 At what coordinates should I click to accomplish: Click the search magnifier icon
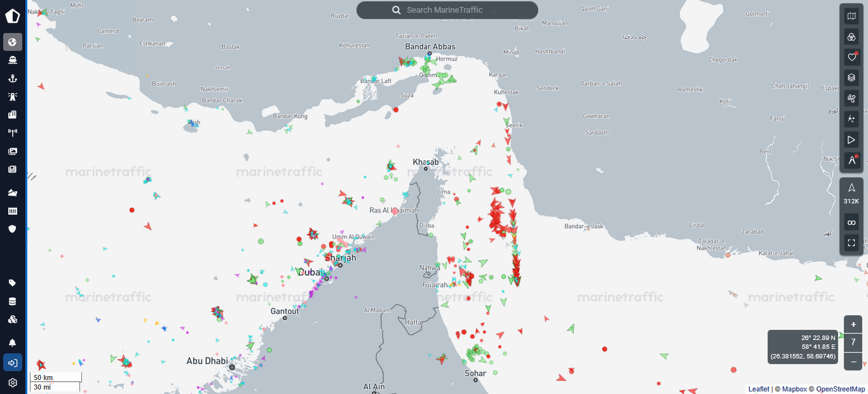397,10
